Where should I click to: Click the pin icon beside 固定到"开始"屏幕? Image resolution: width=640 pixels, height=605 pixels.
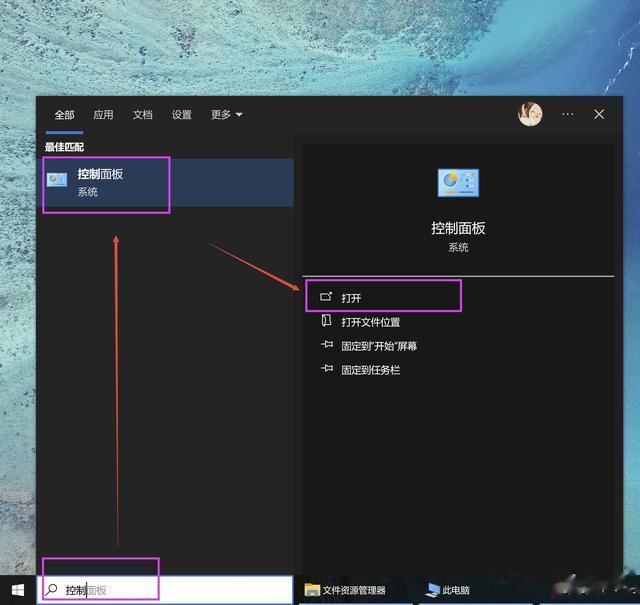(327, 345)
